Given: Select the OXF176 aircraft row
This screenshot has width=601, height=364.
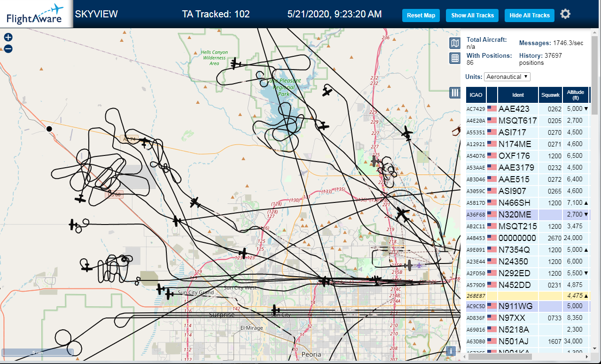Looking at the screenshot, I should click(528, 156).
